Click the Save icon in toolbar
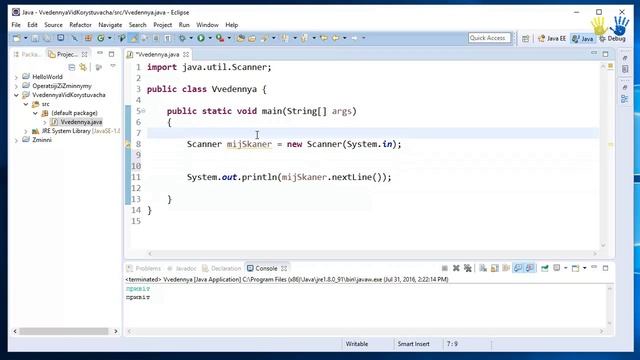 pyautogui.click(x=35, y=38)
